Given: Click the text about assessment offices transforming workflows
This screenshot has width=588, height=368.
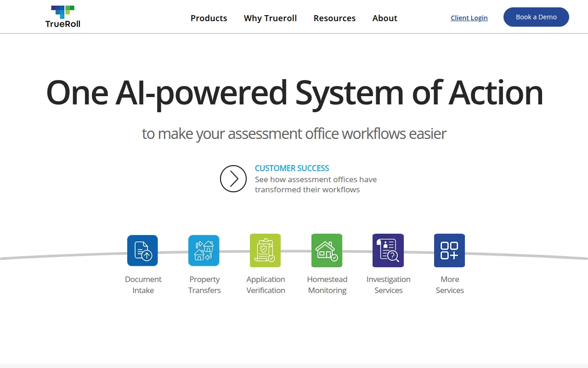Looking at the screenshot, I should tap(316, 184).
